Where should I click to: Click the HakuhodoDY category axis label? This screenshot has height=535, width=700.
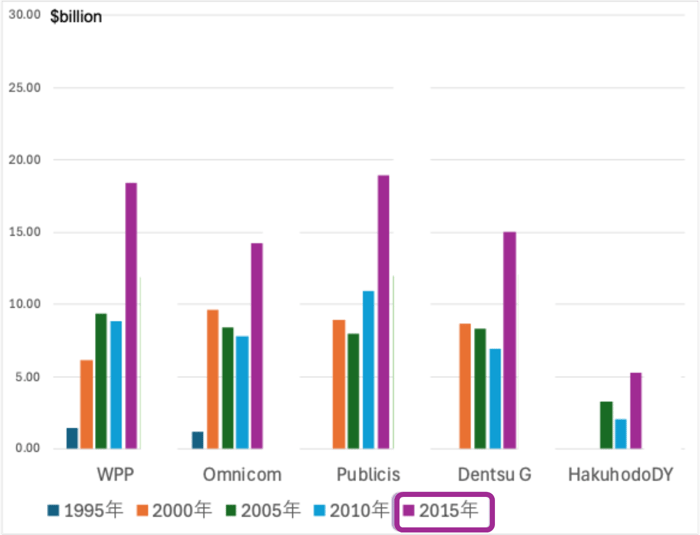[621, 474]
